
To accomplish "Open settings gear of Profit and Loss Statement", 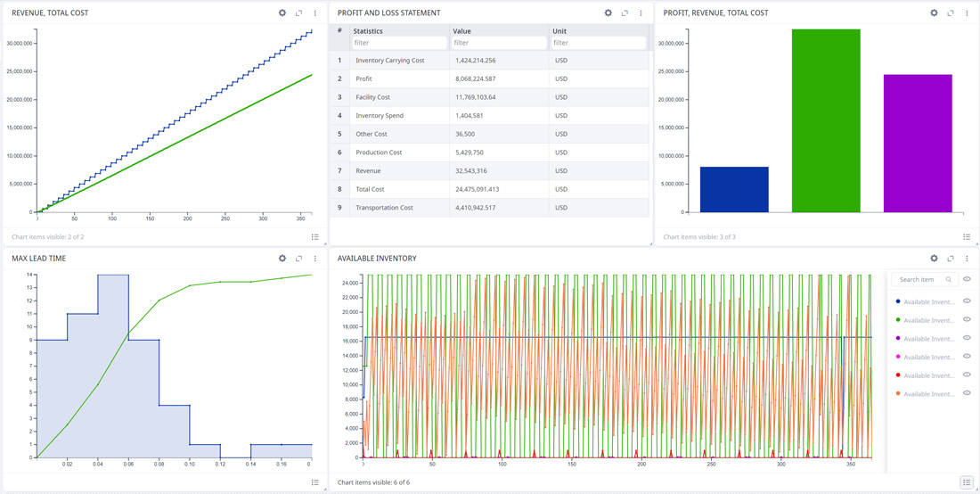I will (x=608, y=12).
